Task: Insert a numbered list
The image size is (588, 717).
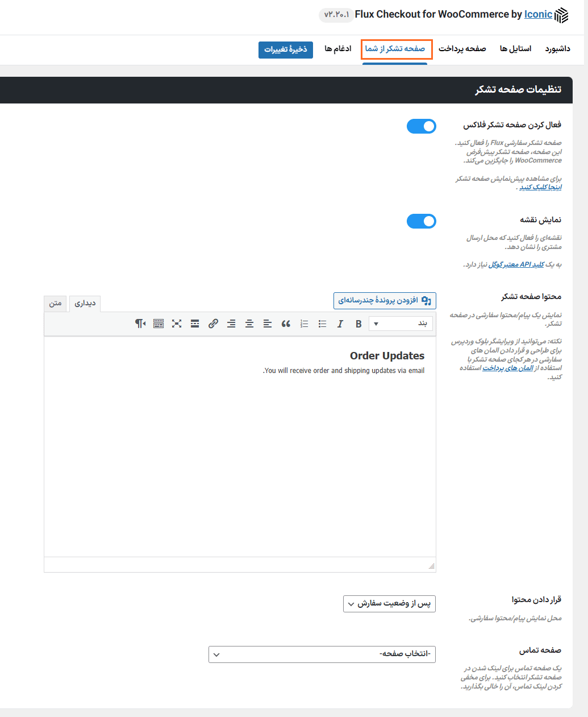Action: [x=304, y=324]
